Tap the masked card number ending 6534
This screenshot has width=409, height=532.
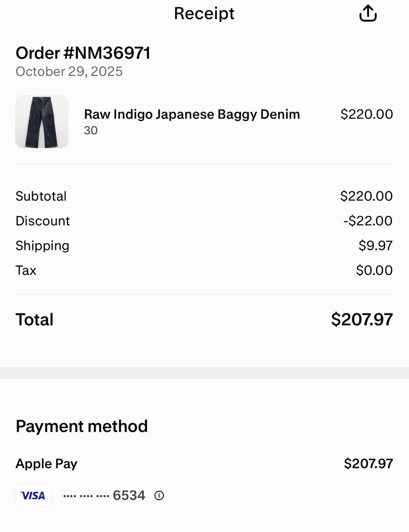(104, 495)
